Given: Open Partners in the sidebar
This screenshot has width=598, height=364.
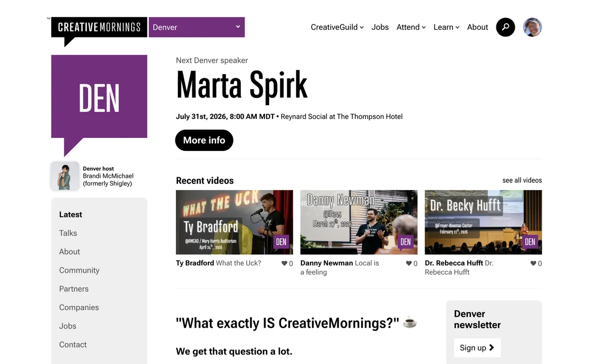Looking at the screenshot, I should (74, 289).
